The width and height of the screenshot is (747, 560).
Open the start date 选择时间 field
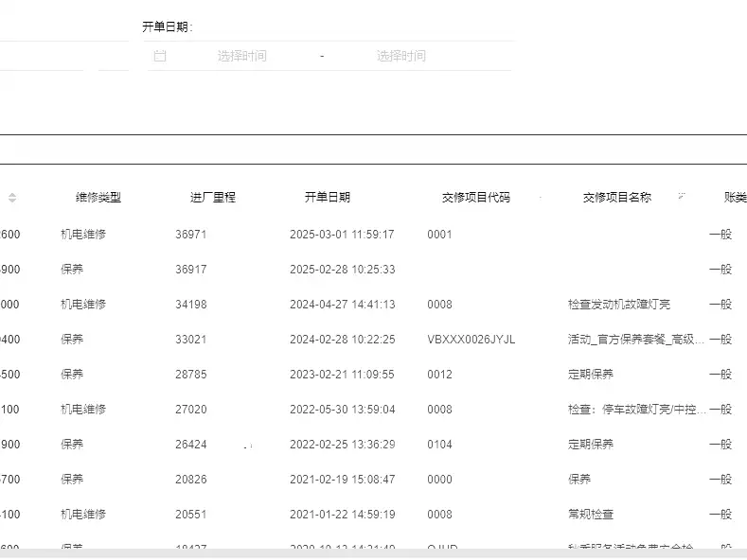[x=241, y=56]
